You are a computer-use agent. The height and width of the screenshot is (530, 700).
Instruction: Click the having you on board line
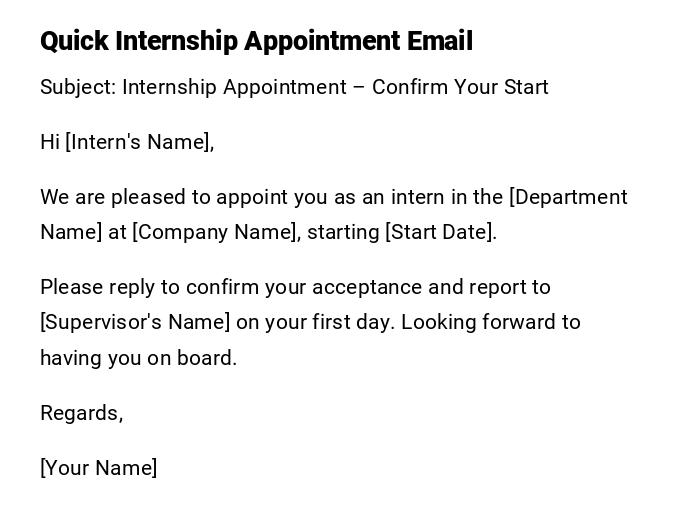pos(138,359)
